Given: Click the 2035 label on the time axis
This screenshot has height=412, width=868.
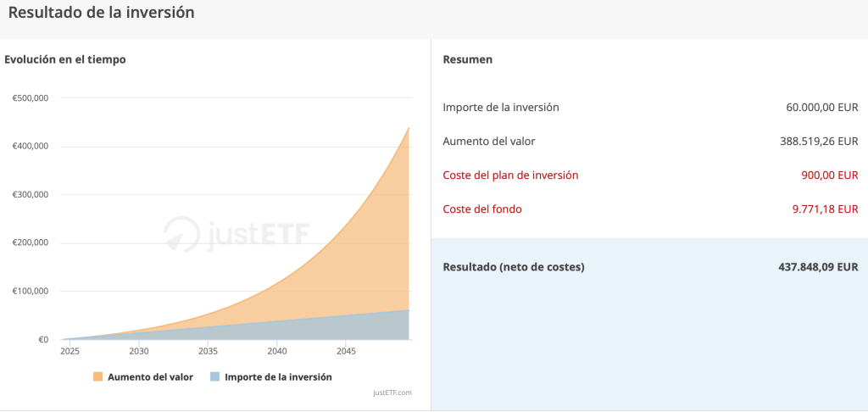Looking at the screenshot, I should [x=208, y=351].
